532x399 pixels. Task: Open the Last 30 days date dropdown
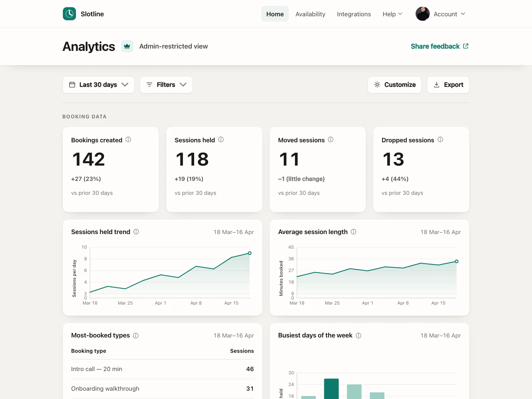[x=98, y=85]
